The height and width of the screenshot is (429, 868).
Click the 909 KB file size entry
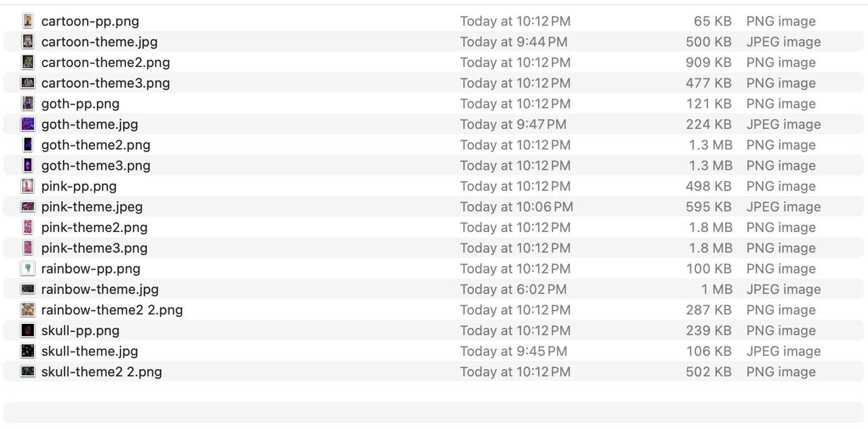click(709, 63)
